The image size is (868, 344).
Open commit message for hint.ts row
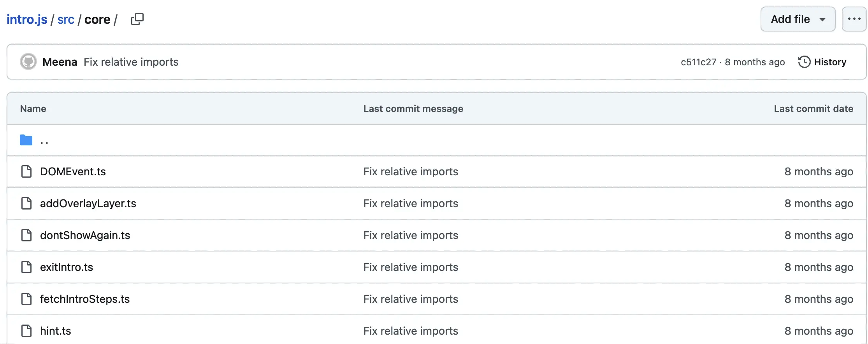coord(411,331)
